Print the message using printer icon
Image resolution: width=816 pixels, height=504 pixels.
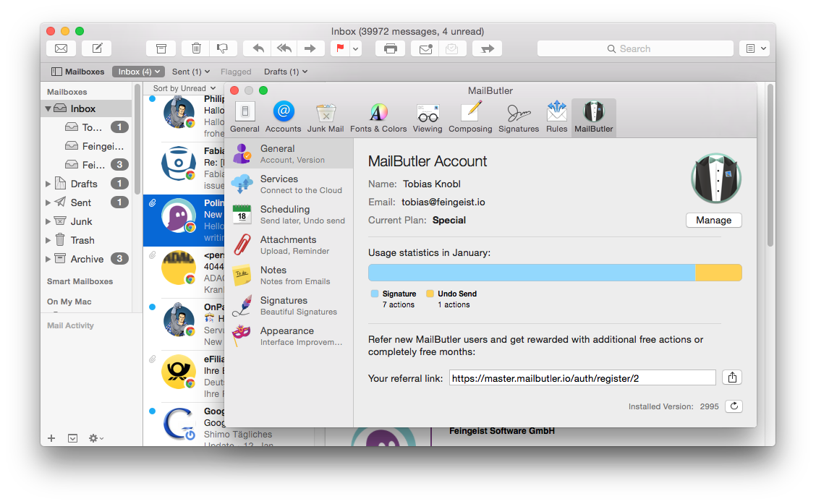click(390, 48)
